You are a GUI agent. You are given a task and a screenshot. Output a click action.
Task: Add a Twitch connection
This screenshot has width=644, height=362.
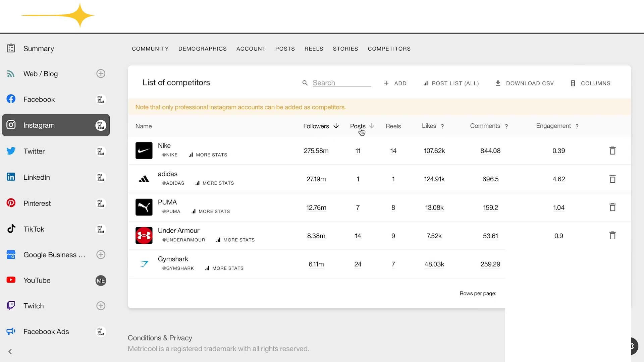(101, 306)
